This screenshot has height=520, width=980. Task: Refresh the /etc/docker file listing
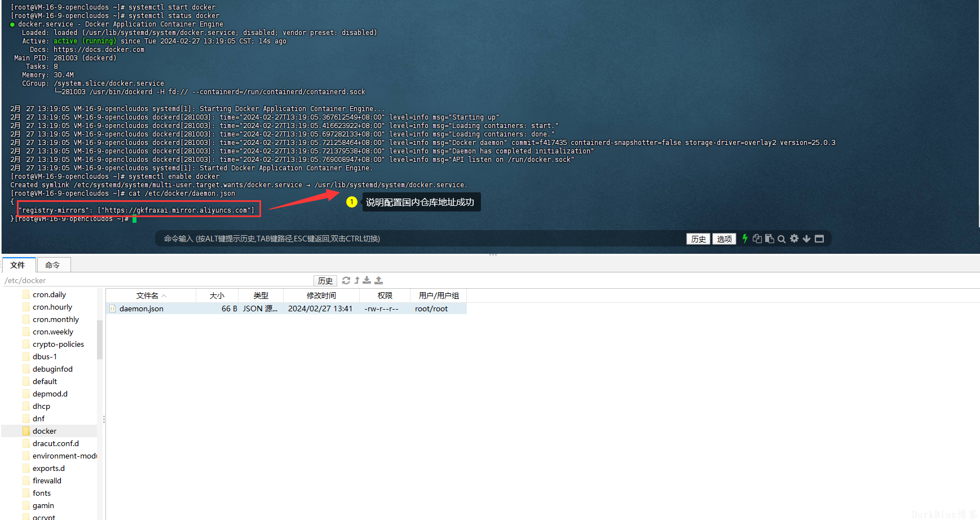coord(346,280)
